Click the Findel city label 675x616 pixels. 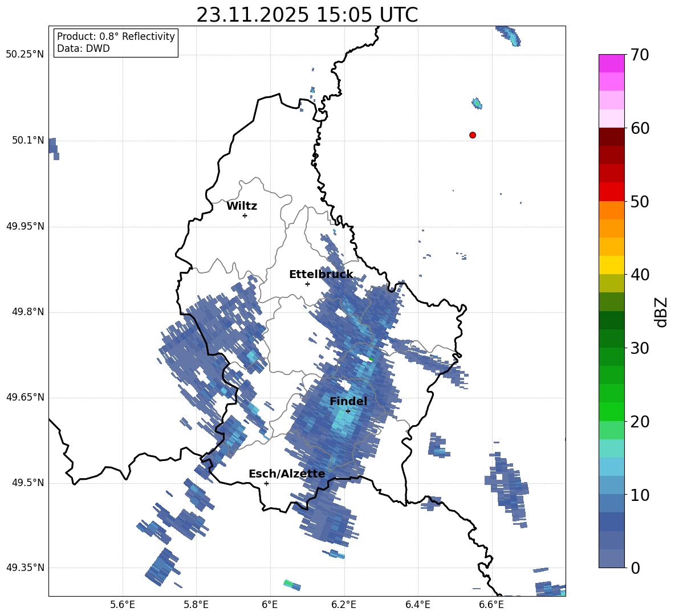(x=348, y=401)
